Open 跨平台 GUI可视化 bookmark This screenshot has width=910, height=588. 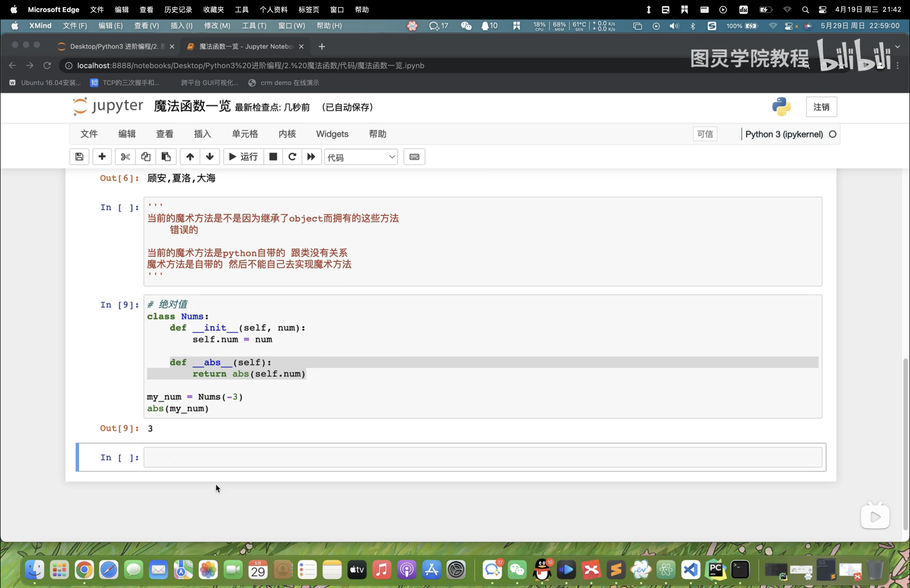point(210,83)
